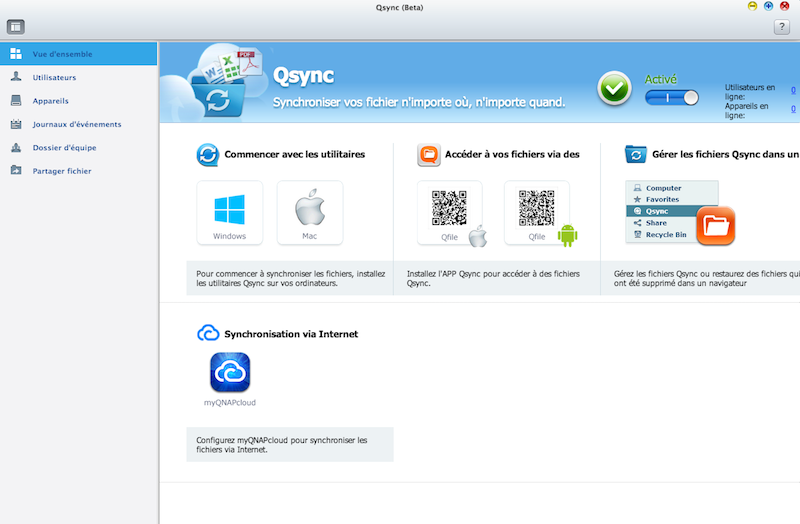
Task: Click the Synchroniser vos fichier slogan text
Action: [x=419, y=102]
